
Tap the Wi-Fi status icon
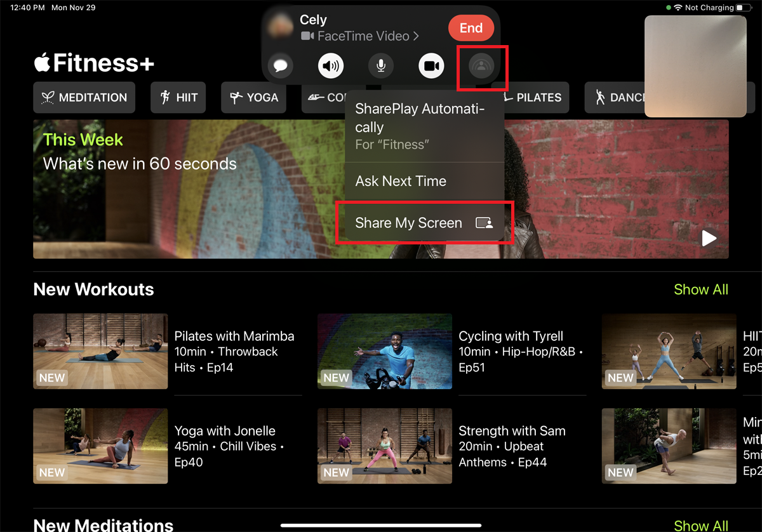click(x=678, y=8)
